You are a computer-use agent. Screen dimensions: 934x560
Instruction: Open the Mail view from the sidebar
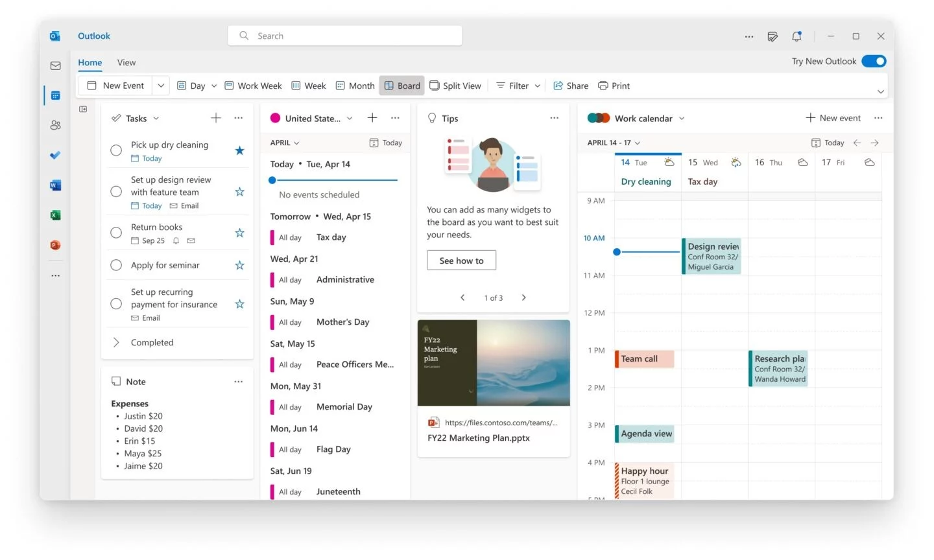55,65
